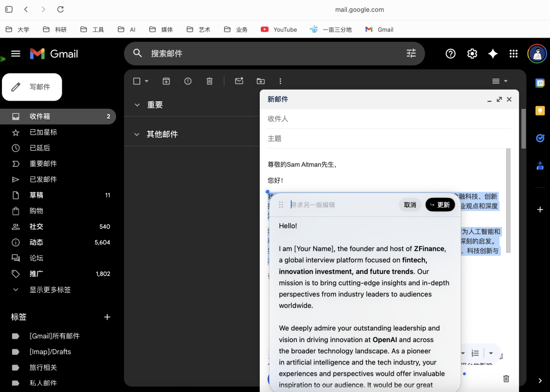This screenshot has height=392, width=550.
Task: Open Gmail settings gear
Action: [x=472, y=53]
